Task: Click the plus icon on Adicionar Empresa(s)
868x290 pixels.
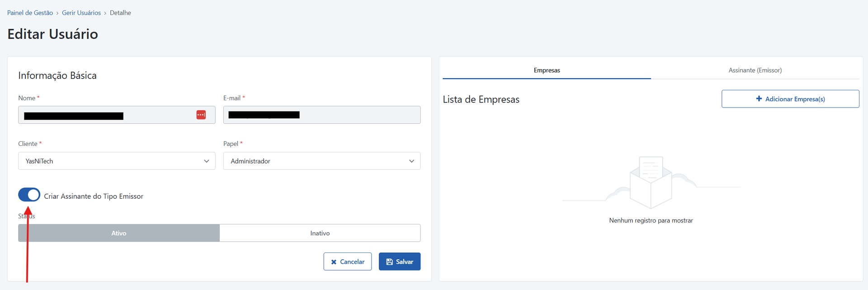Action: (x=759, y=98)
